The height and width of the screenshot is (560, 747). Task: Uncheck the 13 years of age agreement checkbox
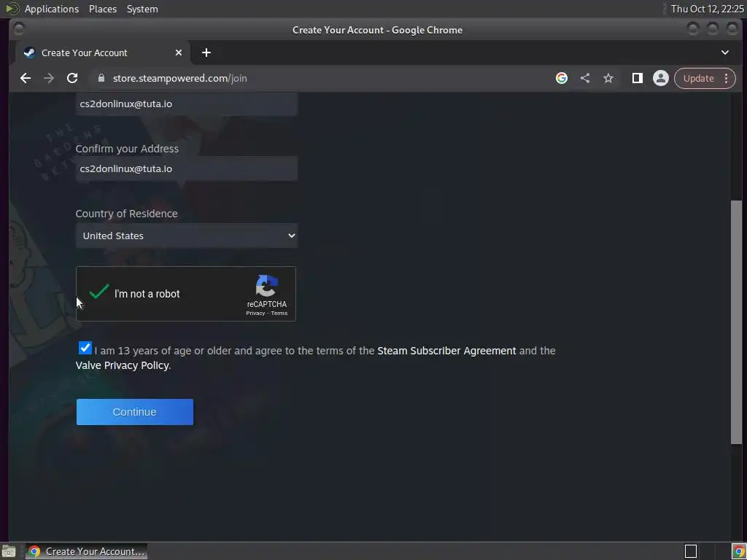click(85, 348)
